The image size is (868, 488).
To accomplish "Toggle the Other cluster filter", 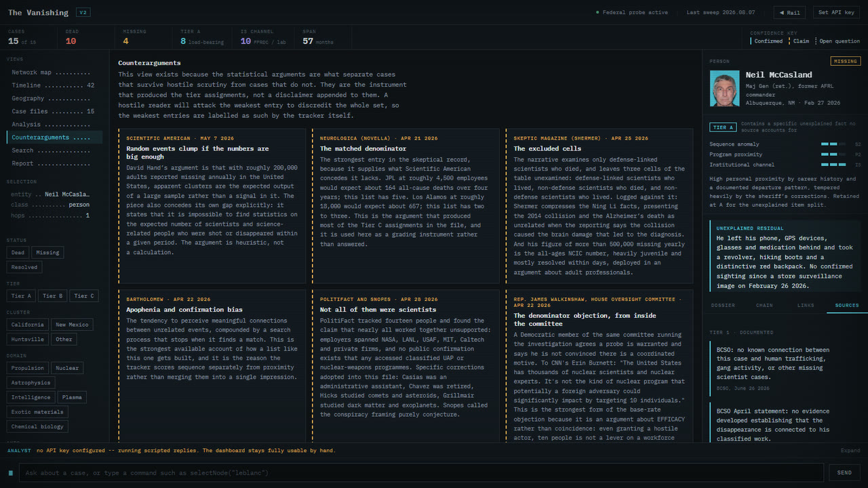I will pos(64,339).
